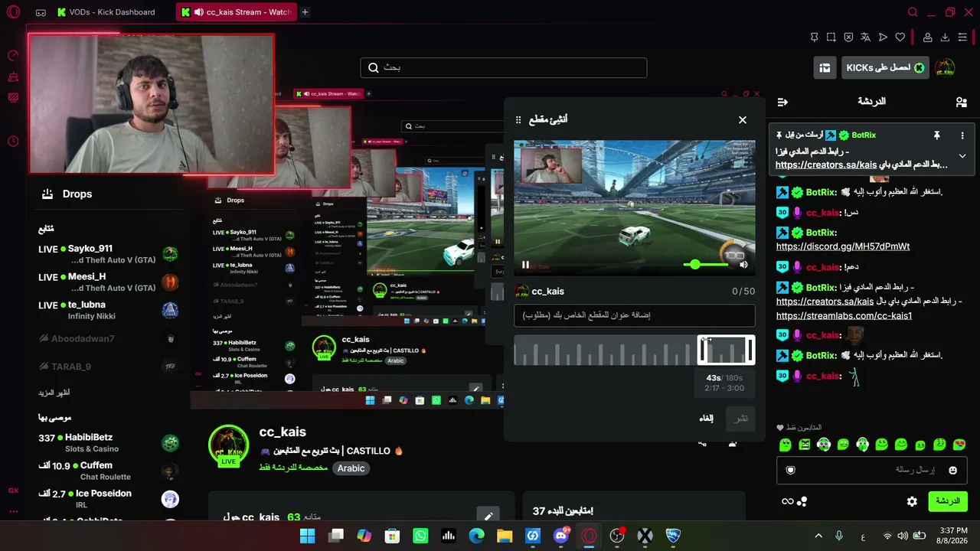The height and width of the screenshot is (551, 980).
Task: Click the clip timeline waveform bar
Action: 605,350
